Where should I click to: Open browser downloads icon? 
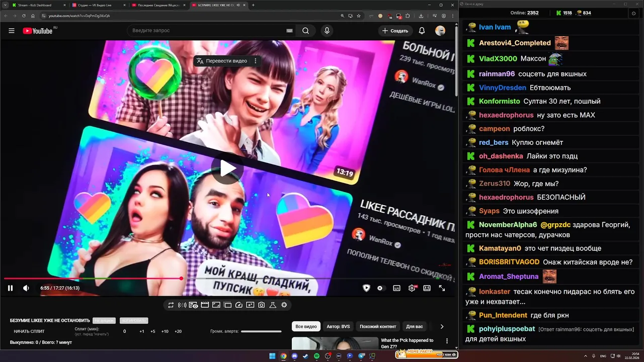click(x=421, y=16)
